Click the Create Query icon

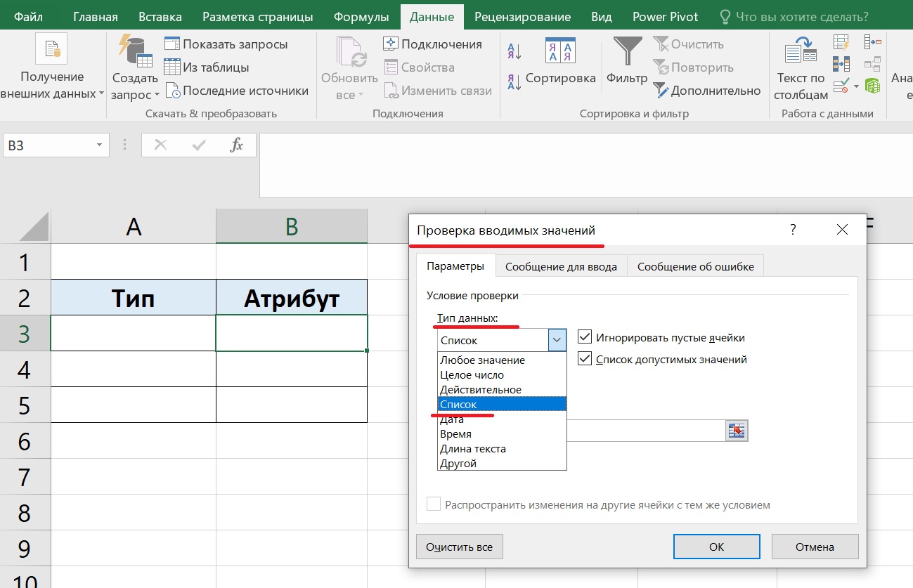pyautogui.click(x=135, y=52)
